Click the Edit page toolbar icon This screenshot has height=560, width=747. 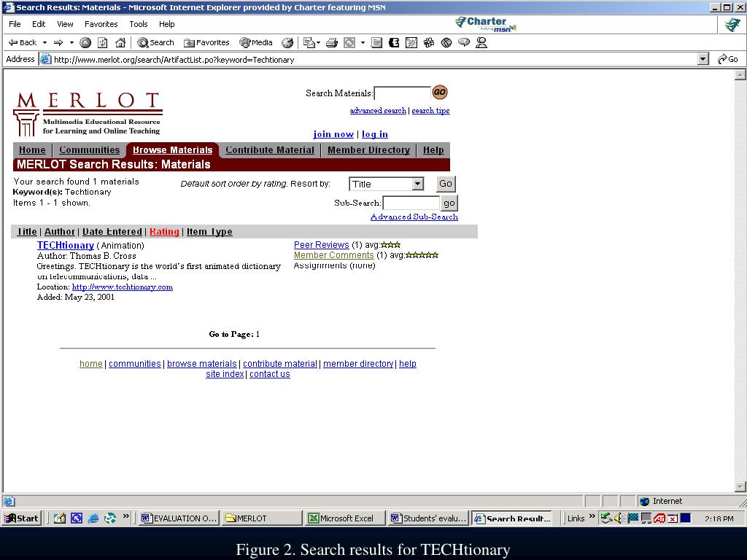(x=349, y=42)
